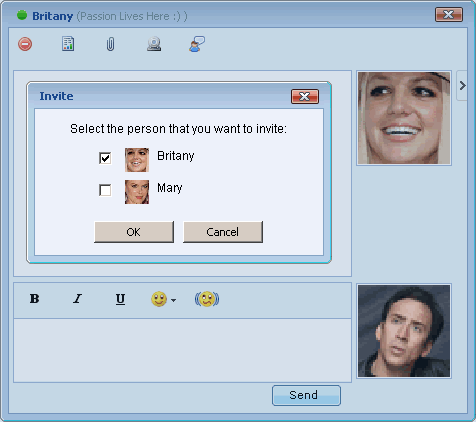The width and height of the screenshot is (476, 422).
Task: Cancel the Invite dialog
Action: (x=223, y=232)
